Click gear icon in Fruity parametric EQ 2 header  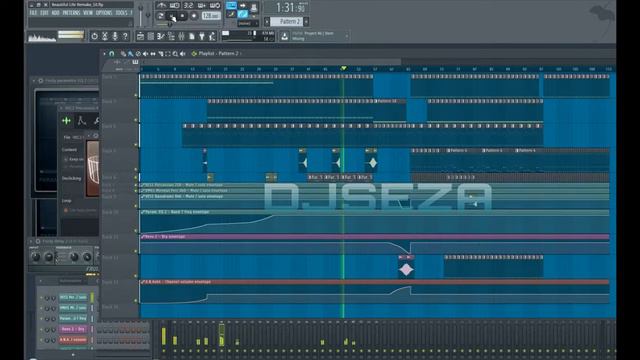40,81
